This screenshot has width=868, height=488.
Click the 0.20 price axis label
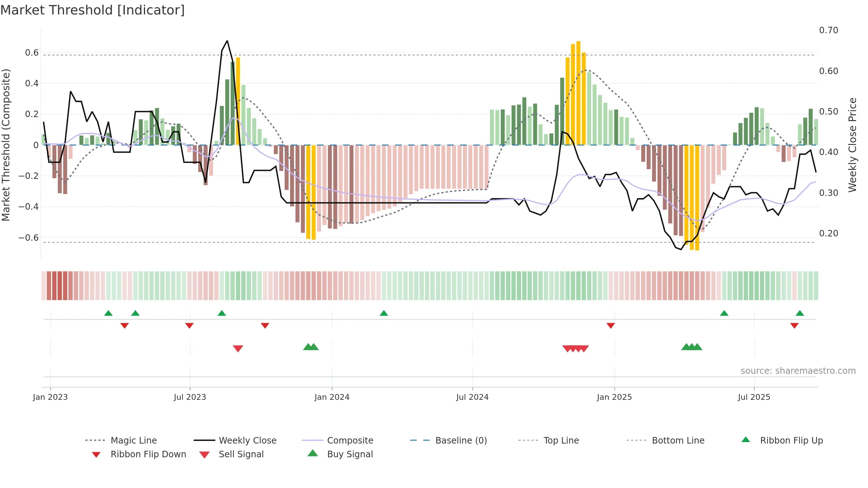pyautogui.click(x=829, y=234)
